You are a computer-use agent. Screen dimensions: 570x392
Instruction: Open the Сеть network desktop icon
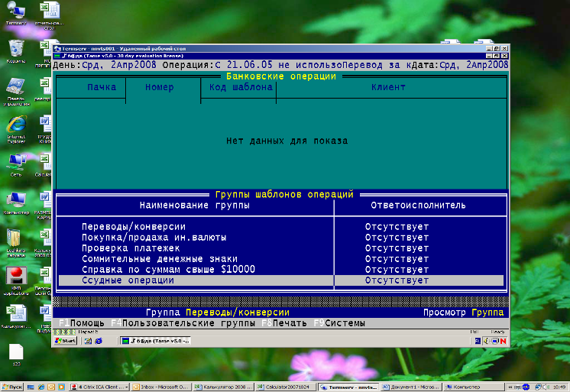tap(16, 165)
